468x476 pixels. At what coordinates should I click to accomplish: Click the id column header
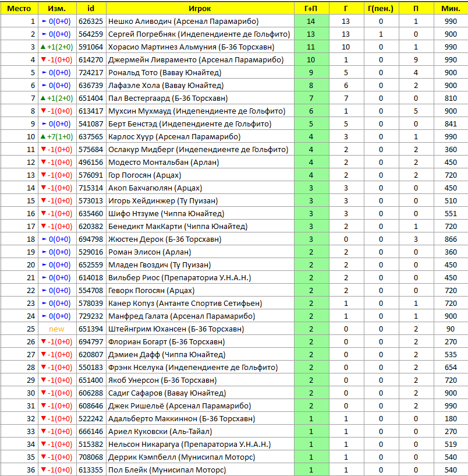click(91, 9)
